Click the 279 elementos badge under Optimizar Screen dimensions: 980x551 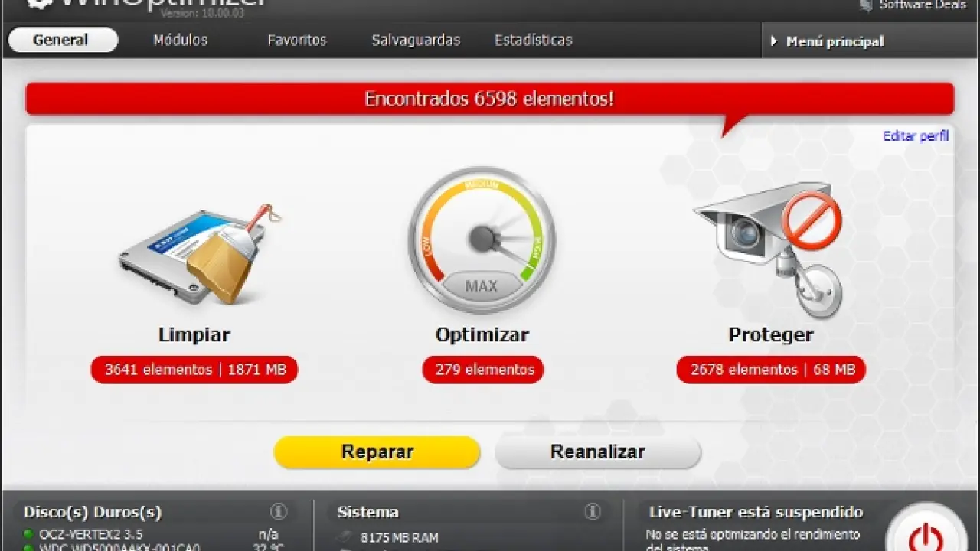click(484, 370)
